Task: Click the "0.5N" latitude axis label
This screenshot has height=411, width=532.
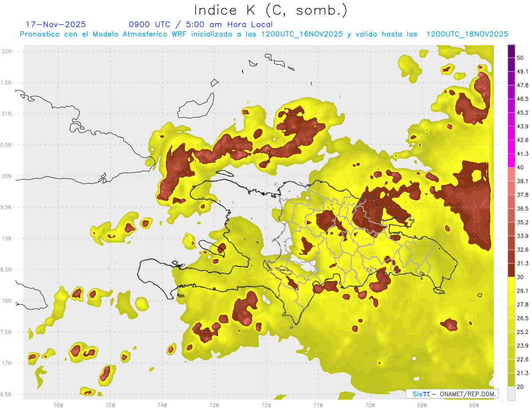Action: click(7, 145)
